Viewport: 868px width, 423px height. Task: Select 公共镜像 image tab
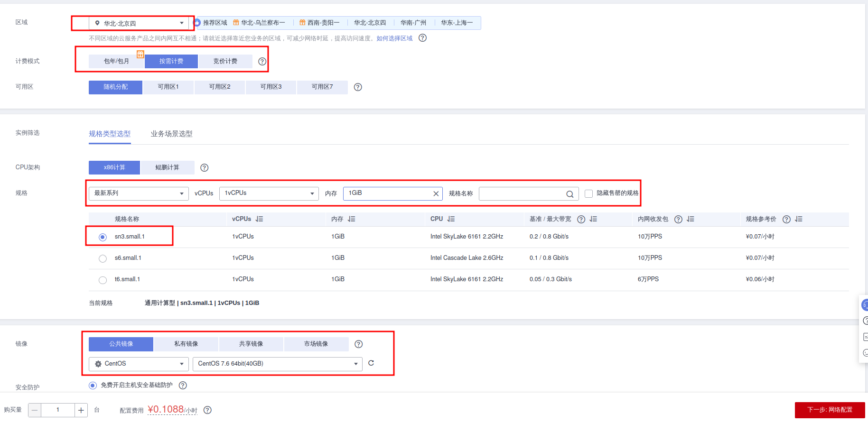click(x=121, y=344)
